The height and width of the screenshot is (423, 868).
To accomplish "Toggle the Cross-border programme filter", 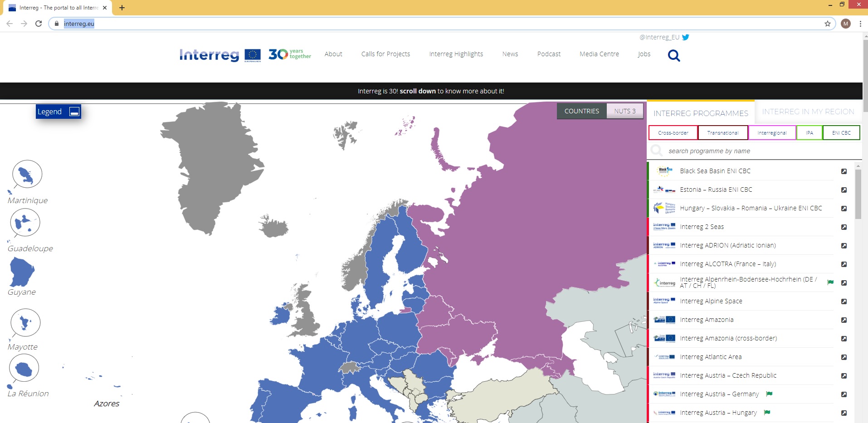I will click(x=673, y=133).
